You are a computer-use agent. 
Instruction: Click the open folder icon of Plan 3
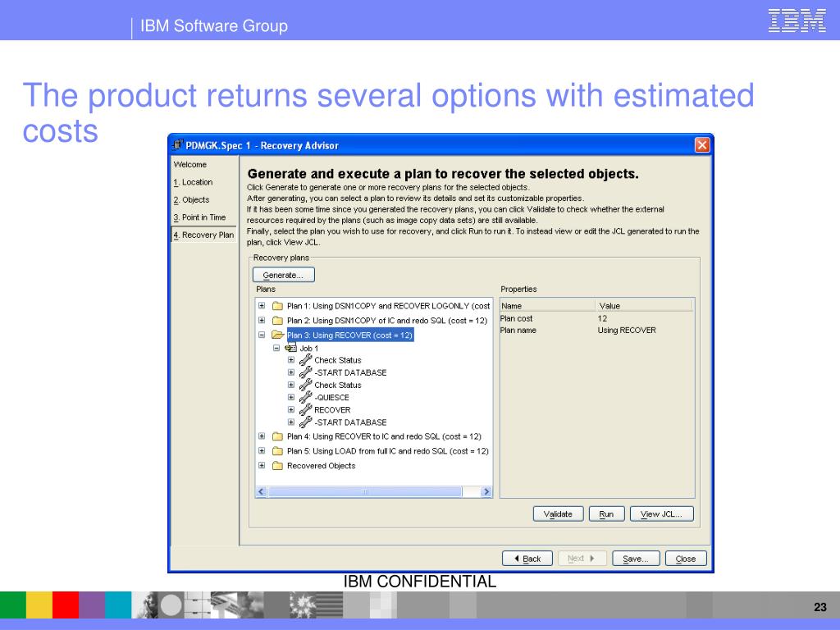(277, 335)
